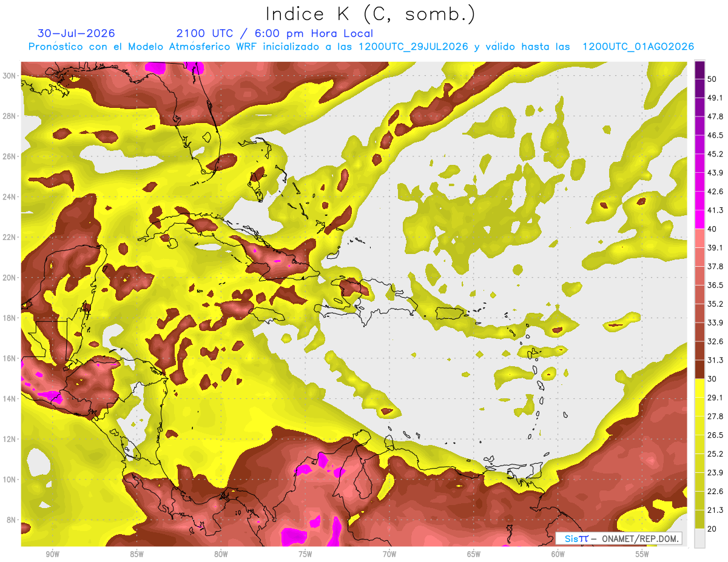
Task: Click the magenta colorbar segment between 40 and 41.3
Action: (699, 219)
